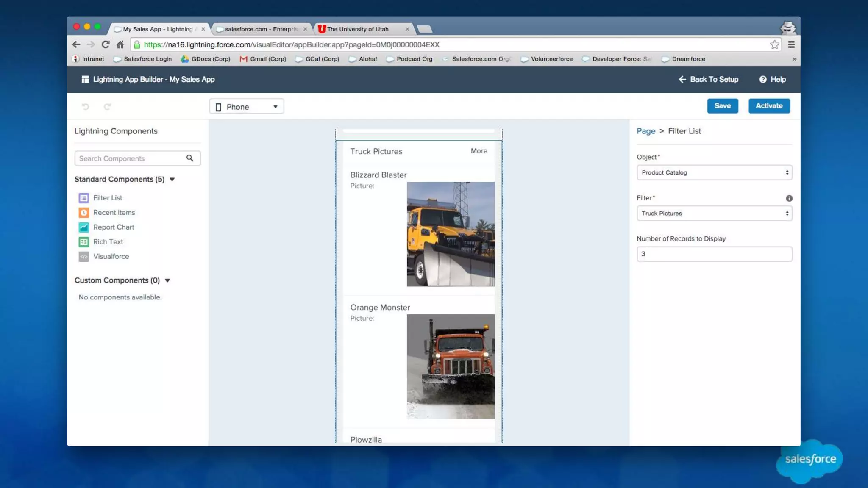Click the Number of Records field

[x=714, y=254]
